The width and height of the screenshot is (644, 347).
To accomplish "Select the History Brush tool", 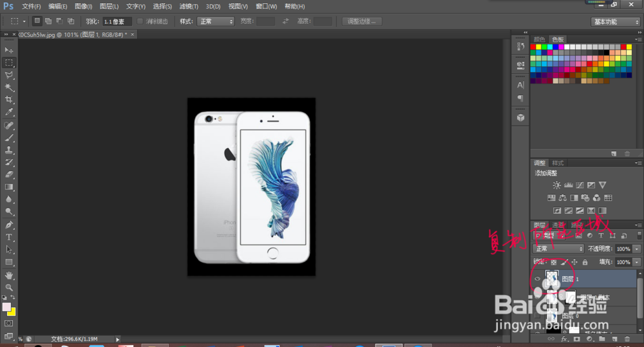I will [8, 163].
